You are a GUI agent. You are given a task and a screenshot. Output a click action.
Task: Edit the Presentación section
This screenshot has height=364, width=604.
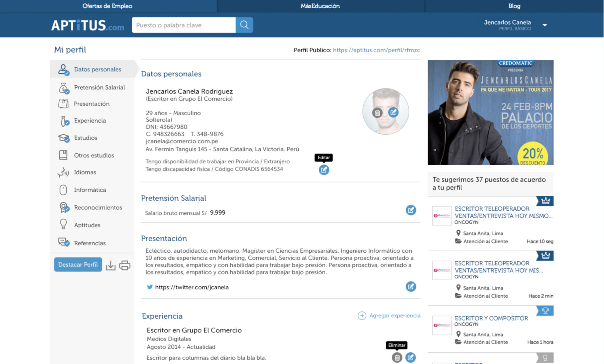pos(411,286)
